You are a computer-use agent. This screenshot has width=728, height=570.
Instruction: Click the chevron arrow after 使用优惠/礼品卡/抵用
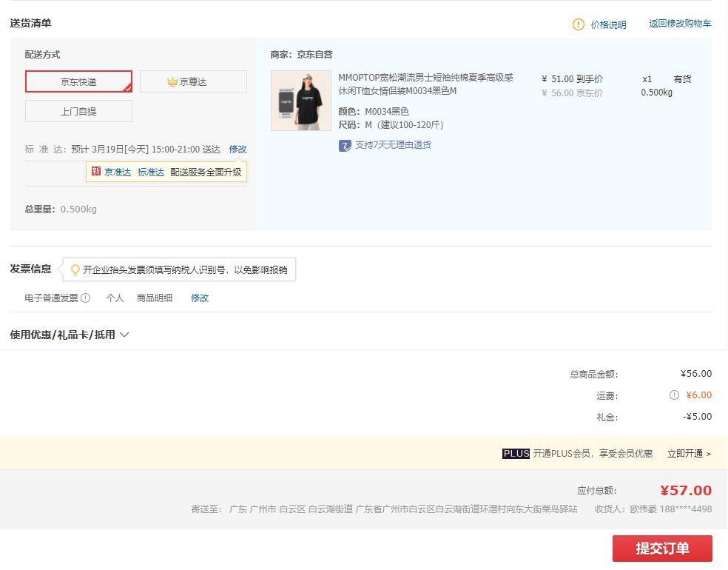pos(124,335)
